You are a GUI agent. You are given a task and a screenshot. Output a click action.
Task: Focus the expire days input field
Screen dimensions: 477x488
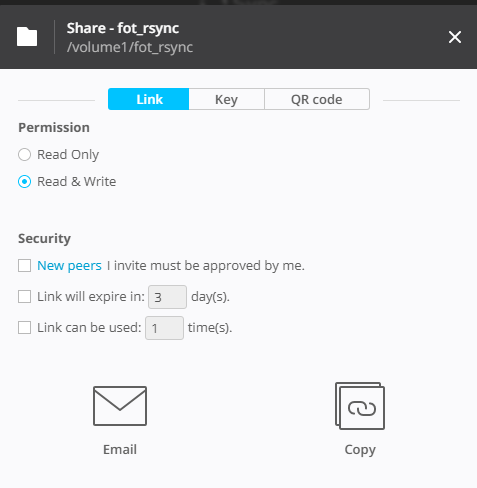(x=167, y=297)
